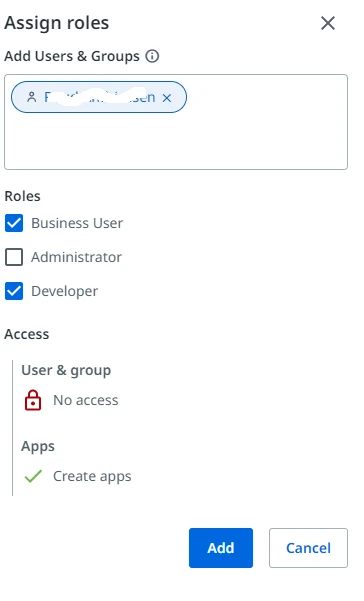Uncheck the Developer role checkbox
Screen dimensions: 364x601
click(14, 291)
